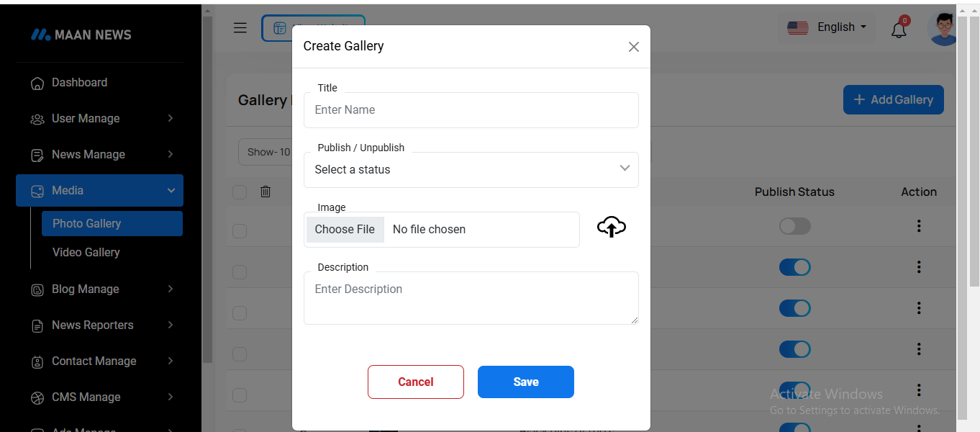Click the user profile avatar
Screen dimensions: 980x432
[943, 29]
